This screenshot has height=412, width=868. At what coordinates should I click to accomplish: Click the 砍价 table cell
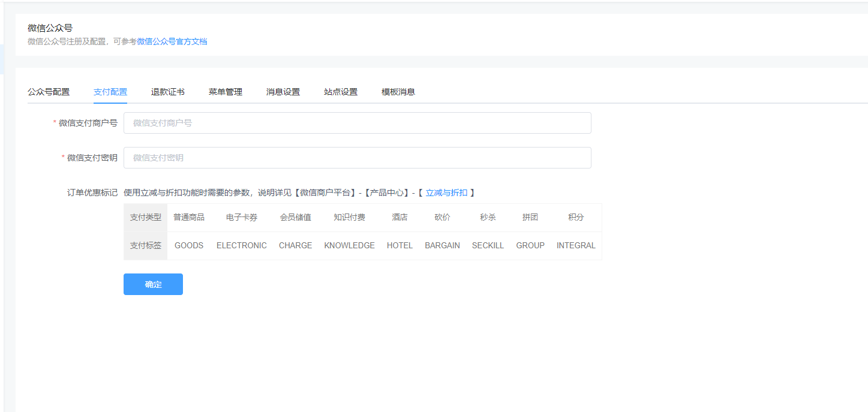[x=443, y=217]
